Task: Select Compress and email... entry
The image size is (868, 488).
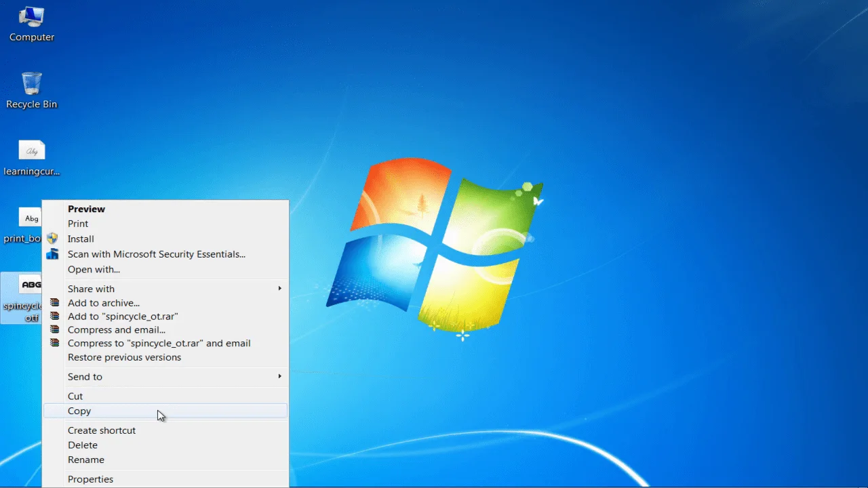Action: click(165, 330)
